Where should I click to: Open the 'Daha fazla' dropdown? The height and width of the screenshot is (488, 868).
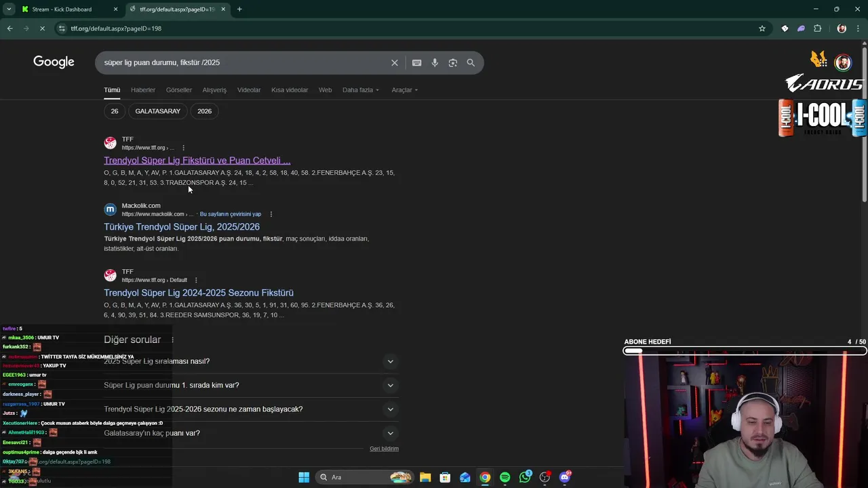coord(361,90)
